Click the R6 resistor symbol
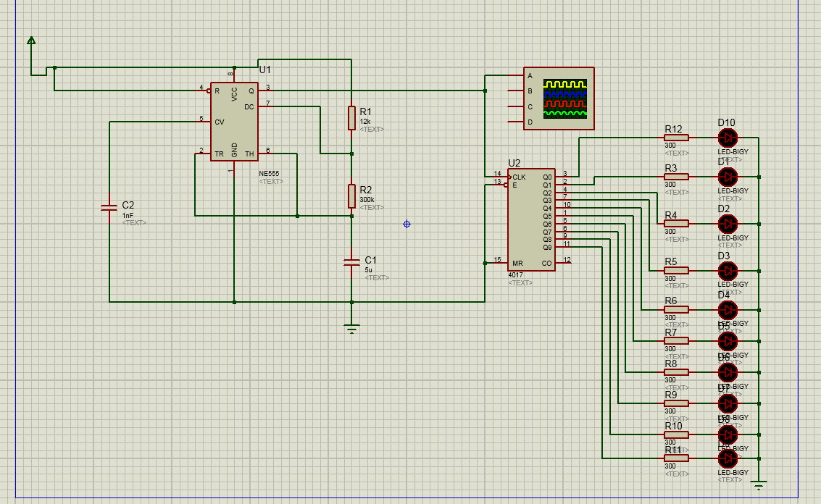Viewport: 821px width, 504px height. coord(676,310)
